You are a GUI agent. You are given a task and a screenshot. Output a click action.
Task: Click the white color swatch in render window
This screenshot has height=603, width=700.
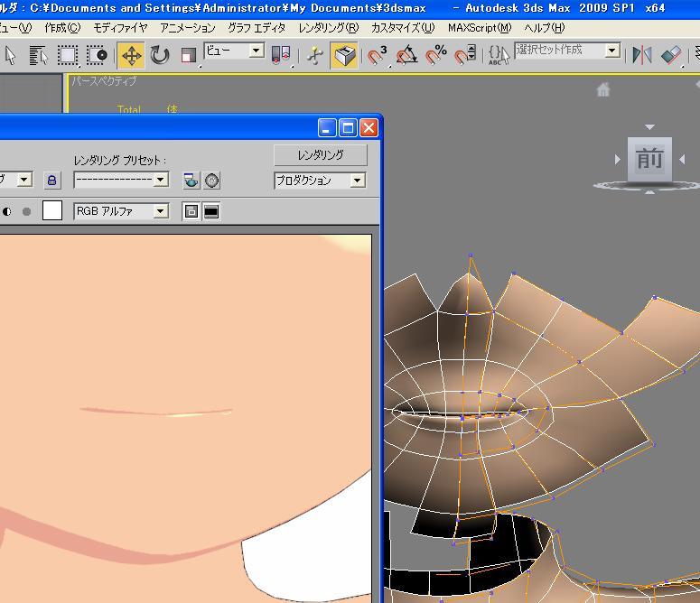pyautogui.click(x=52, y=210)
